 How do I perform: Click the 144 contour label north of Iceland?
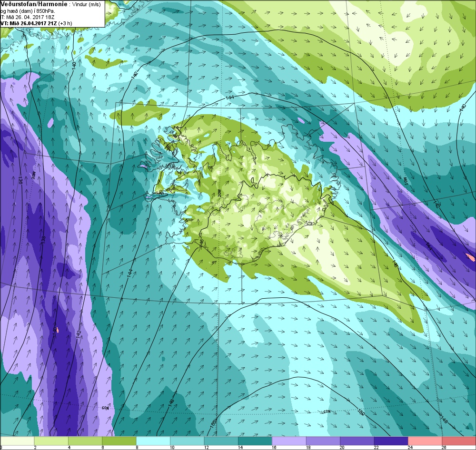click(230, 98)
